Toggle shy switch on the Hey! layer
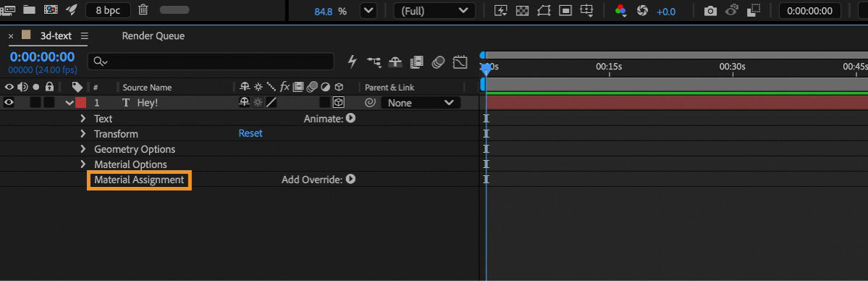 (244, 103)
